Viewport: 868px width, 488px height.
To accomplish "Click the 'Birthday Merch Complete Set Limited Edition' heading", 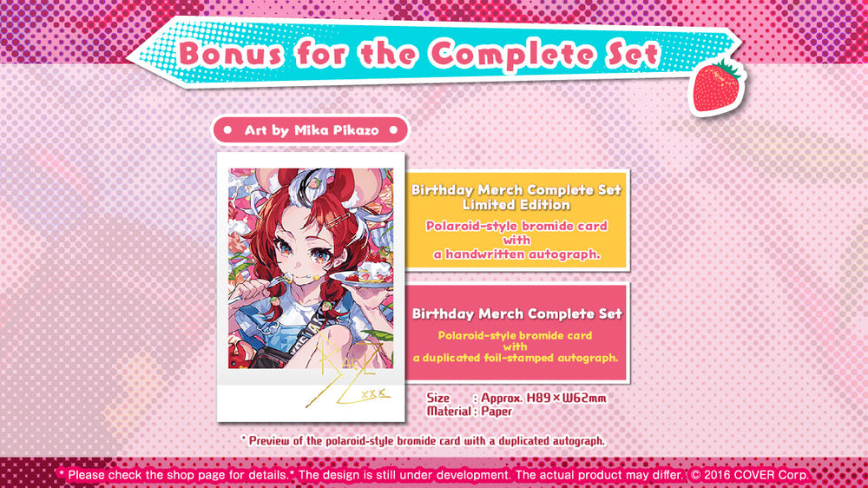I will pyautogui.click(x=516, y=197).
